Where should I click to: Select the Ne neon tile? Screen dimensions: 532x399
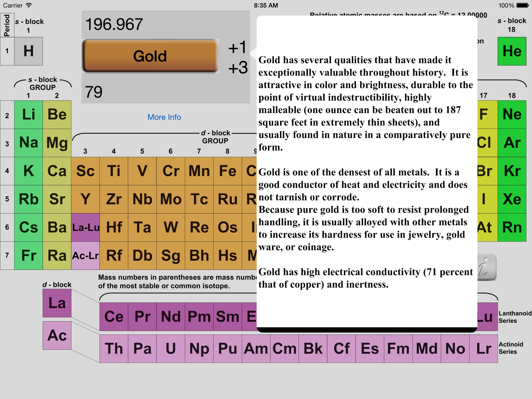(512, 115)
